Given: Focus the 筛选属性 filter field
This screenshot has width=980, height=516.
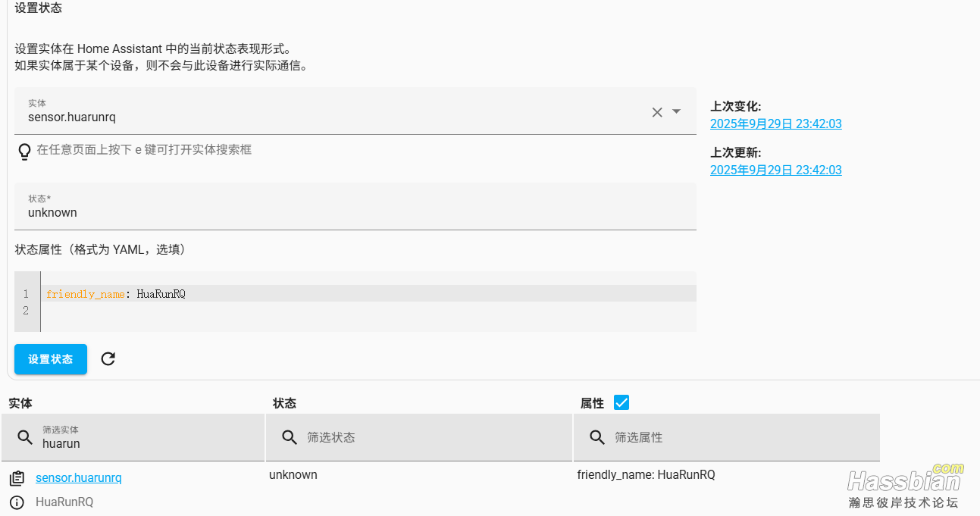Looking at the screenshot, I should 739,438.
